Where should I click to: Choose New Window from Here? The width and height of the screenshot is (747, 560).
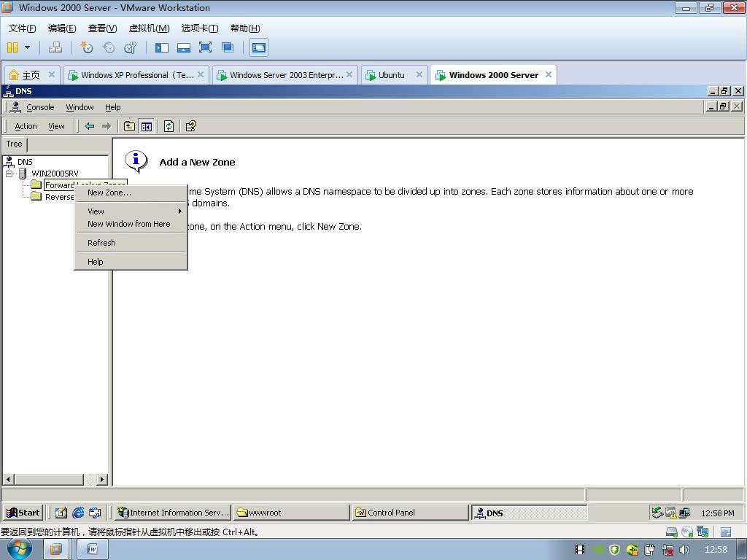point(131,224)
